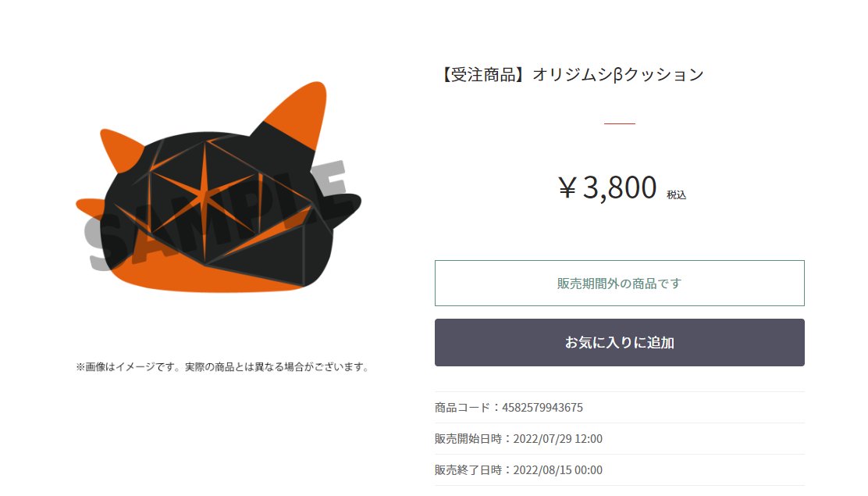Click the yen symbol beside the price
The height and width of the screenshot is (496, 868).
(567, 187)
